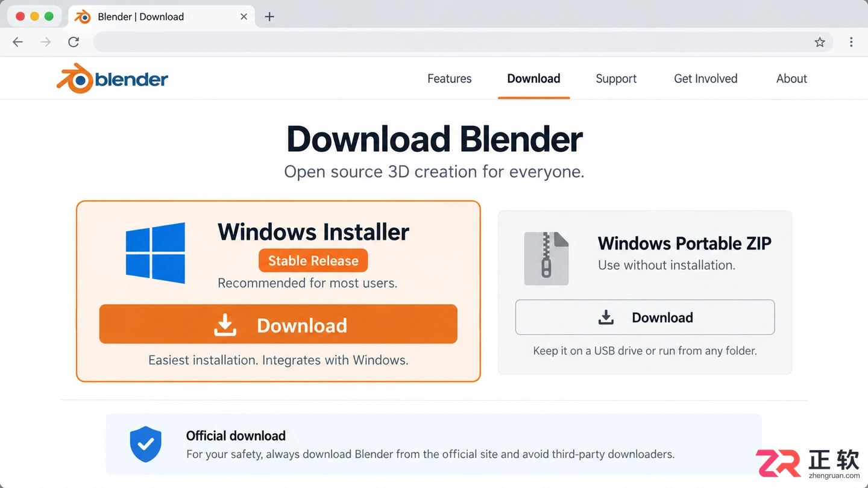Click "Keep it on a USB drive" text

[x=588, y=351]
